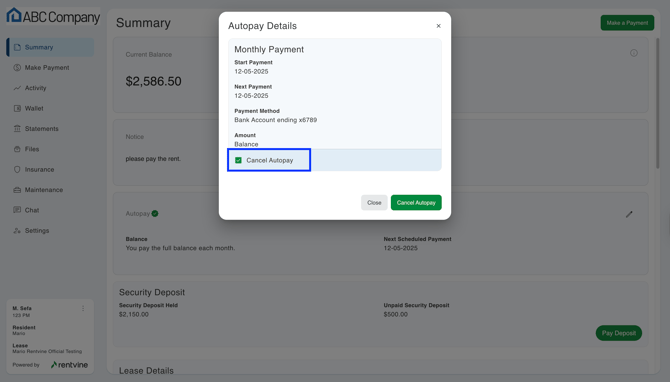This screenshot has height=382, width=670.
Task: Click the Next Scheduled Payment label
Action: [x=417, y=239]
